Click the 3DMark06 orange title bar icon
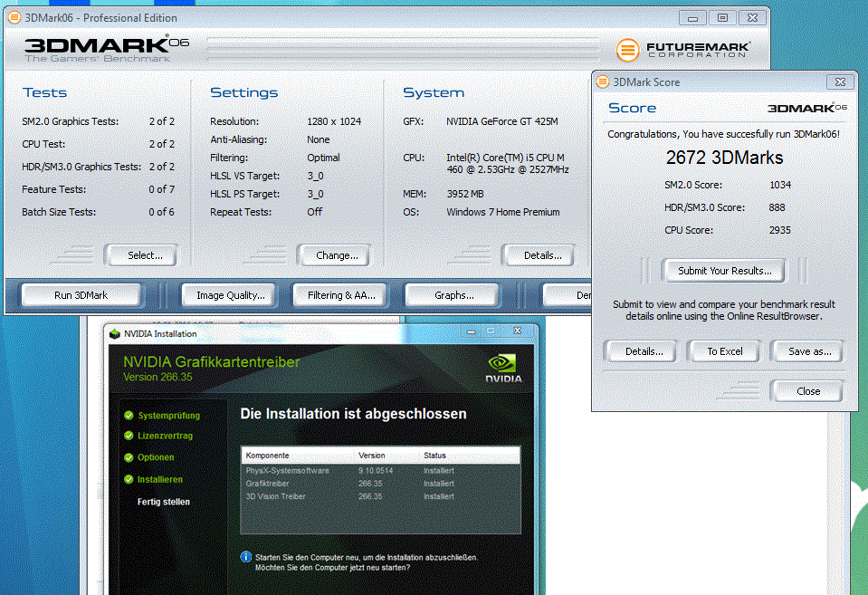 point(14,17)
